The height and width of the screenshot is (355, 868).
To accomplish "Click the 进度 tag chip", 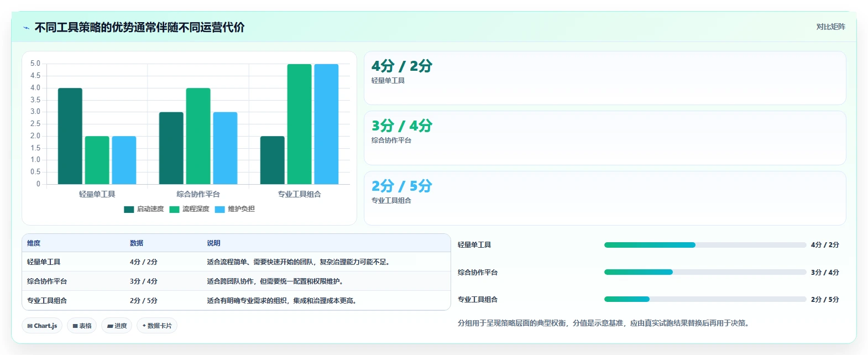I will (117, 326).
